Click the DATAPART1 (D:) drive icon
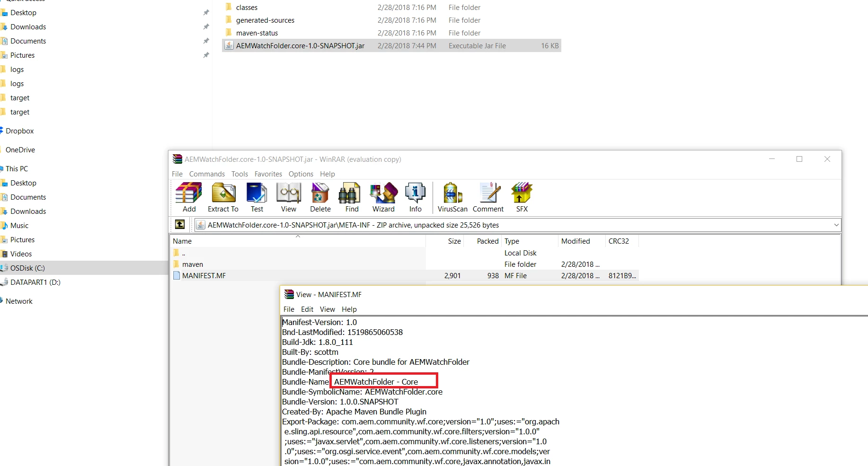This screenshot has height=466, width=868. pyautogui.click(x=4, y=282)
